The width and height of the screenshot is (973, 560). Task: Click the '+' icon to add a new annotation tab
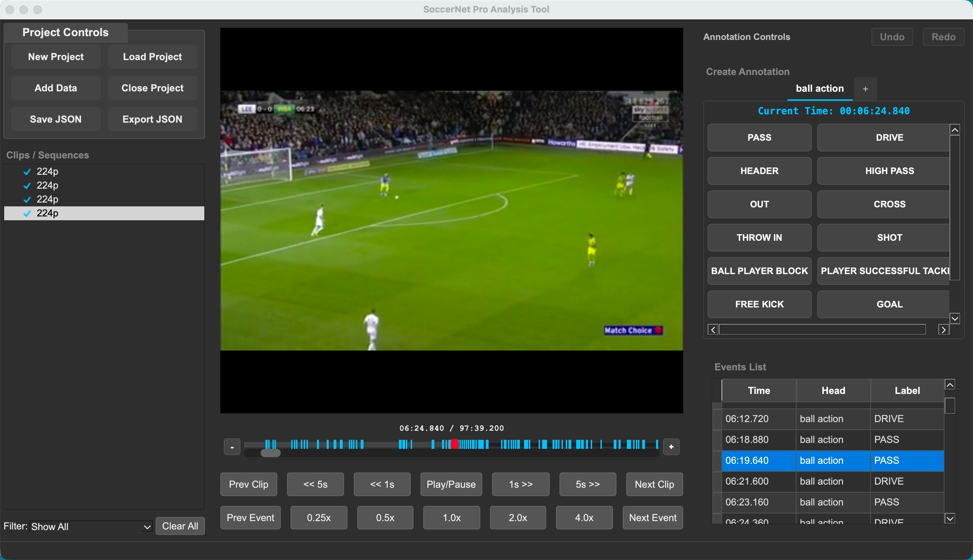click(x=866, y=89)
